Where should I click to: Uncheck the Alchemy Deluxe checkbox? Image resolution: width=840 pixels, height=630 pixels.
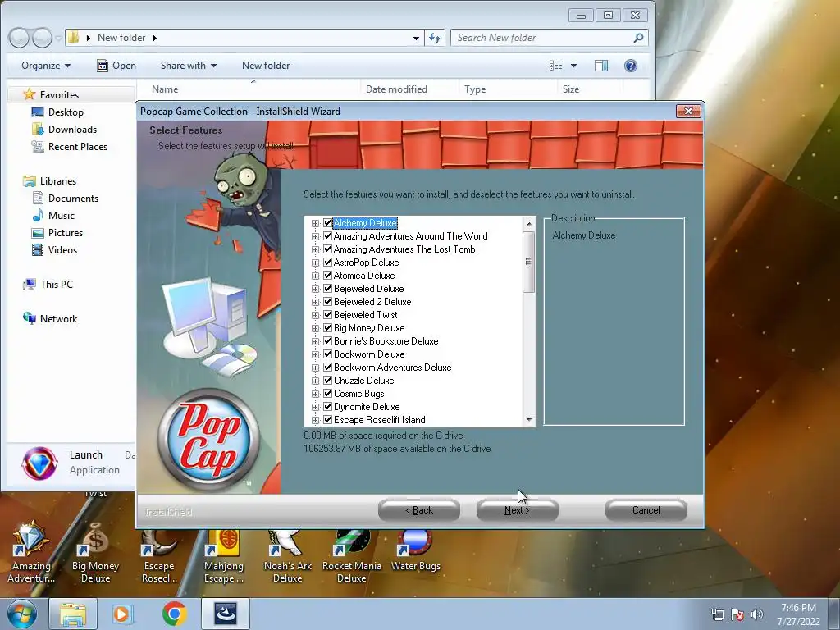[x=328, y=223]
